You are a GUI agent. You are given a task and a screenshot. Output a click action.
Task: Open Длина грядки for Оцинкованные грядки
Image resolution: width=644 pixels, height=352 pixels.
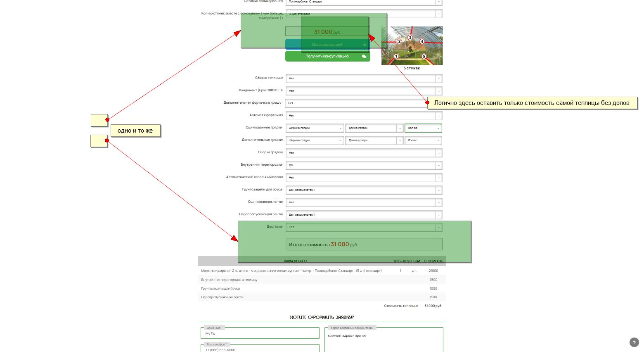374,128
